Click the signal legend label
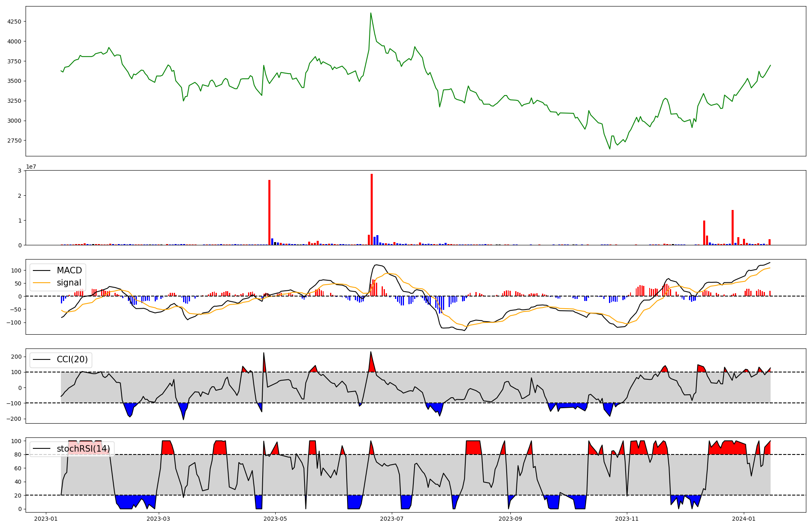Image resolution: width=812 pixels, height=528 pixels. click(69, 283)
